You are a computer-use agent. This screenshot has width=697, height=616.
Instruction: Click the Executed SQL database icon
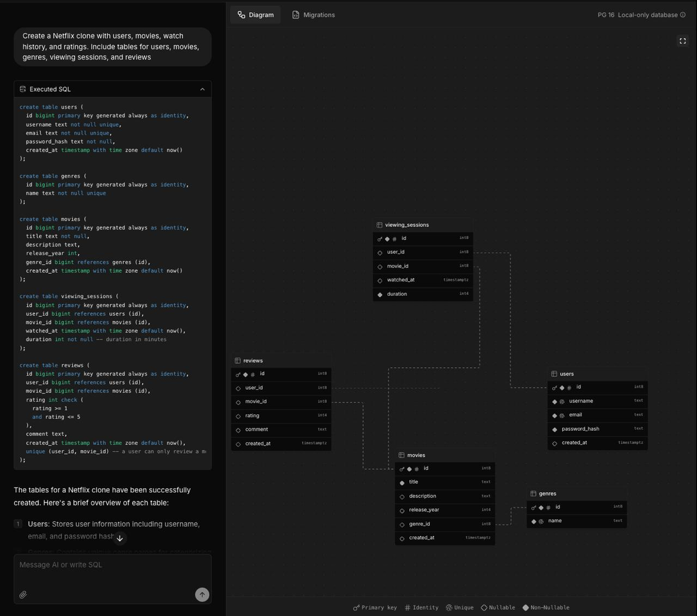(x=23, y=89)
